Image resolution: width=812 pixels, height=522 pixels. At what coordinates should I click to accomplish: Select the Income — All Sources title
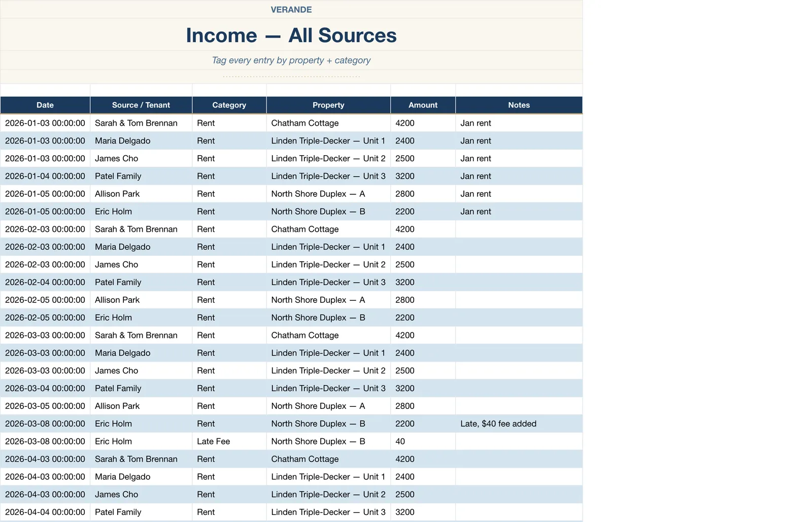pyautogui.click(x=291, y=35)
